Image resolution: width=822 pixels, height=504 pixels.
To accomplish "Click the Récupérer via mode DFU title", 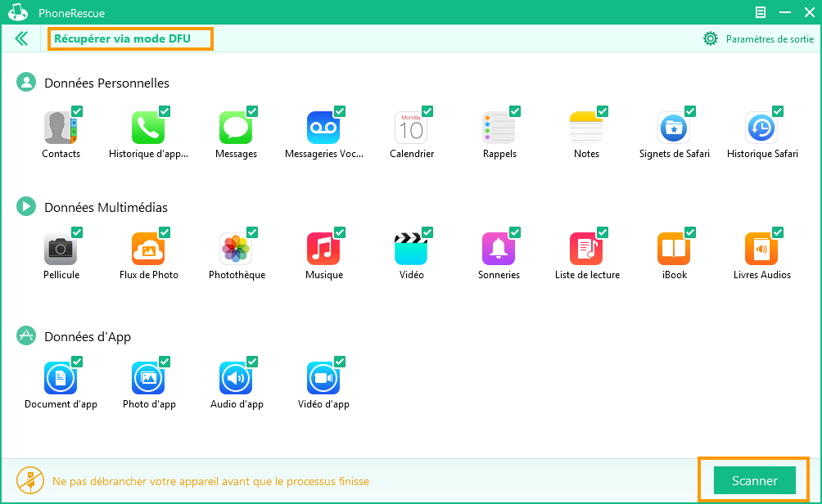I will 122,38.
